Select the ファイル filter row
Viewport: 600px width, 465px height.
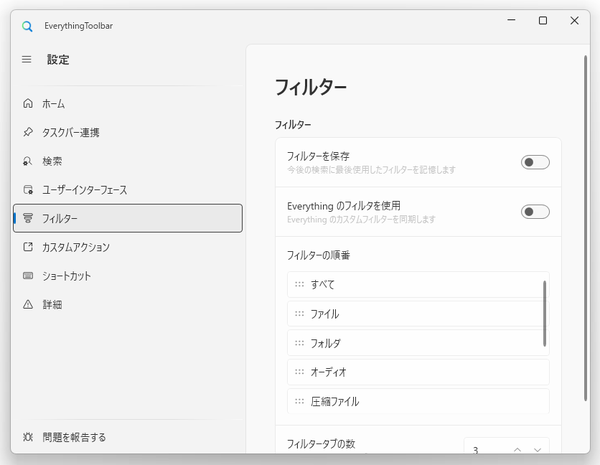pyautogui.click(x=418, y=314)
